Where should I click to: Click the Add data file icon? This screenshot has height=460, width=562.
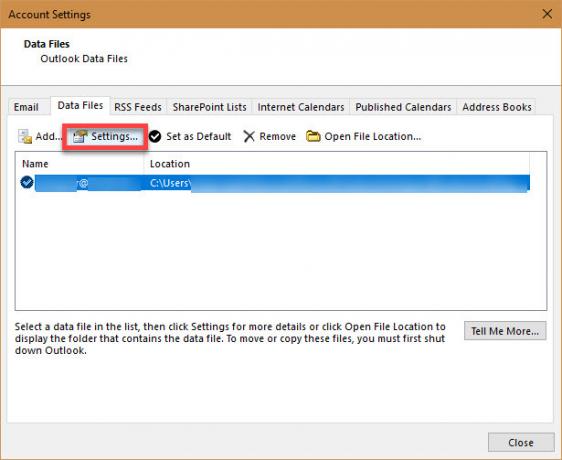pyautogui.click(x=25, y=137)
